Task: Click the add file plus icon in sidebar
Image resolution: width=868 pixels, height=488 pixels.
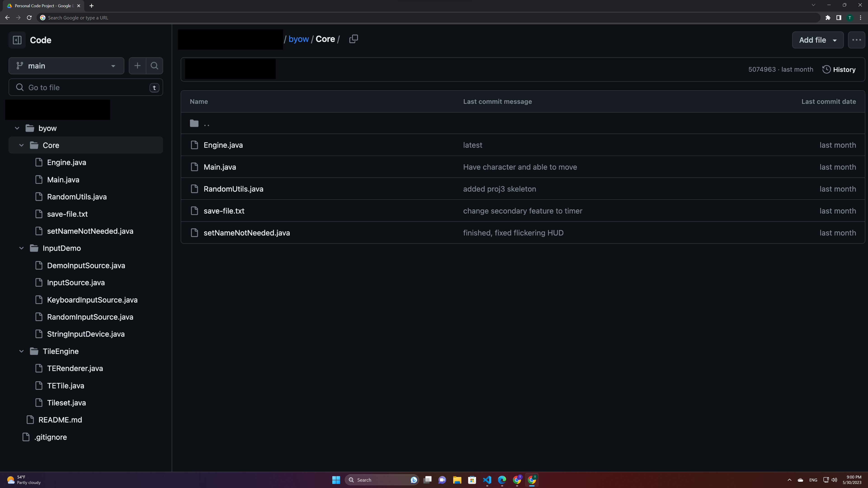Action: tap(137, 66)
